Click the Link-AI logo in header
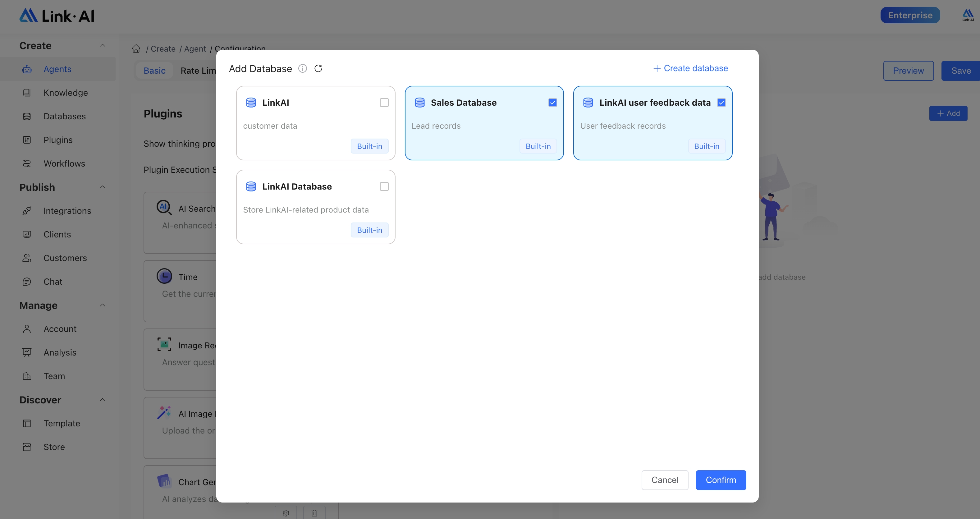Viewport: 980px width, 519px height. point(57,16)
